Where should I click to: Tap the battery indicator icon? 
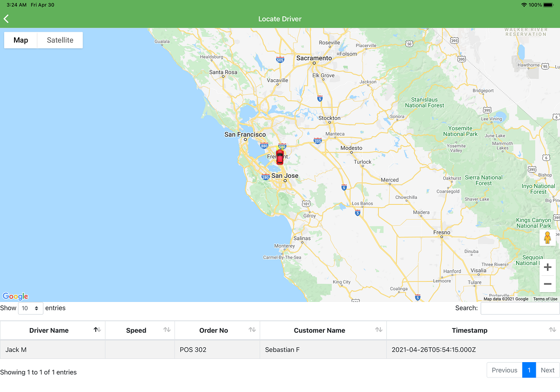[x=548, y=5]
